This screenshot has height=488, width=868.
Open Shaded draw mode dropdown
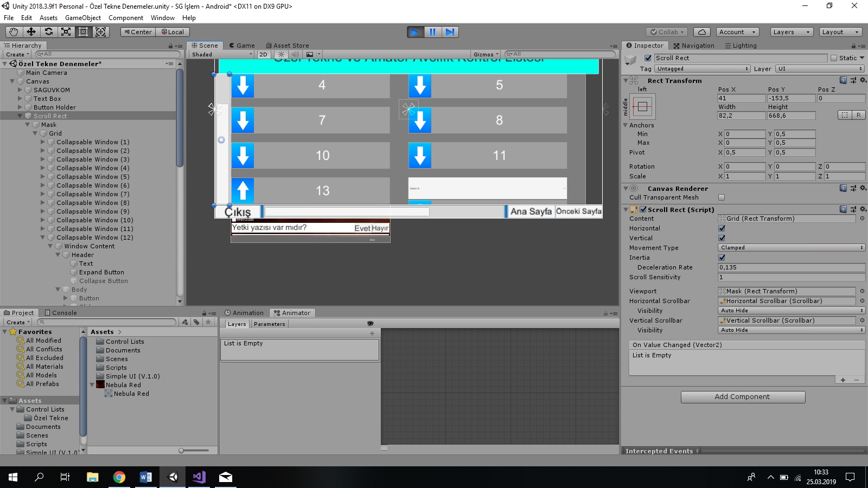(x=222, y=54)
